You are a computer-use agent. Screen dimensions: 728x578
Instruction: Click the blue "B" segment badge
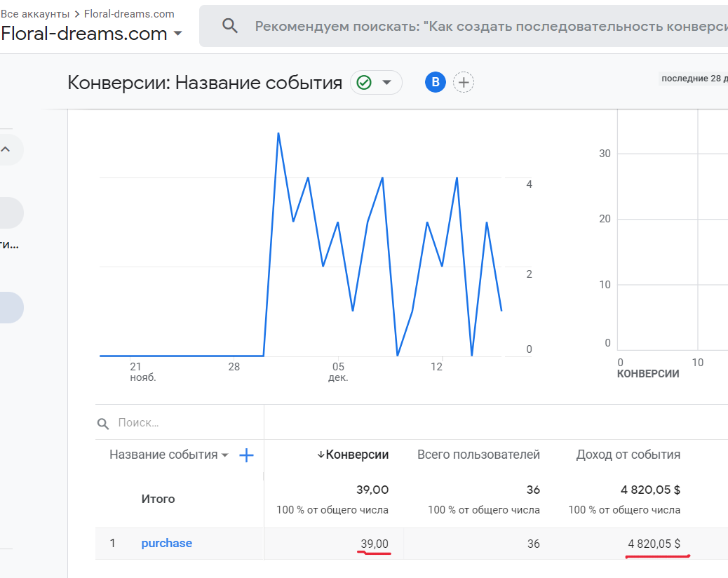(436, 83)
